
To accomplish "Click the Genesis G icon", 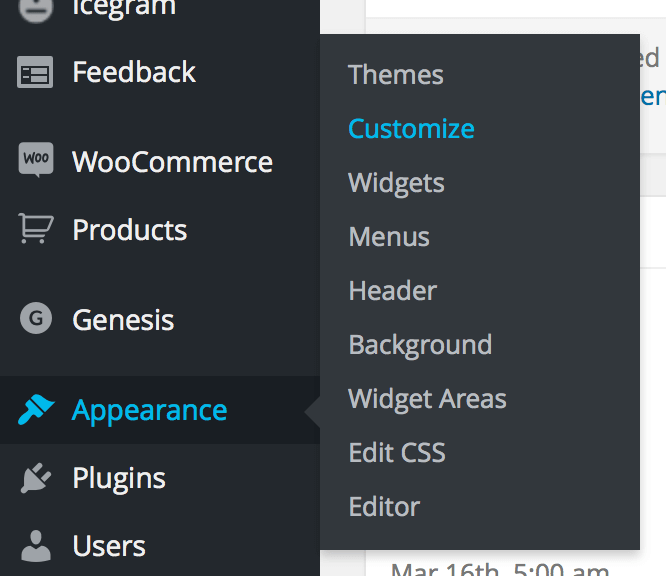I will [x=36, y=318].
